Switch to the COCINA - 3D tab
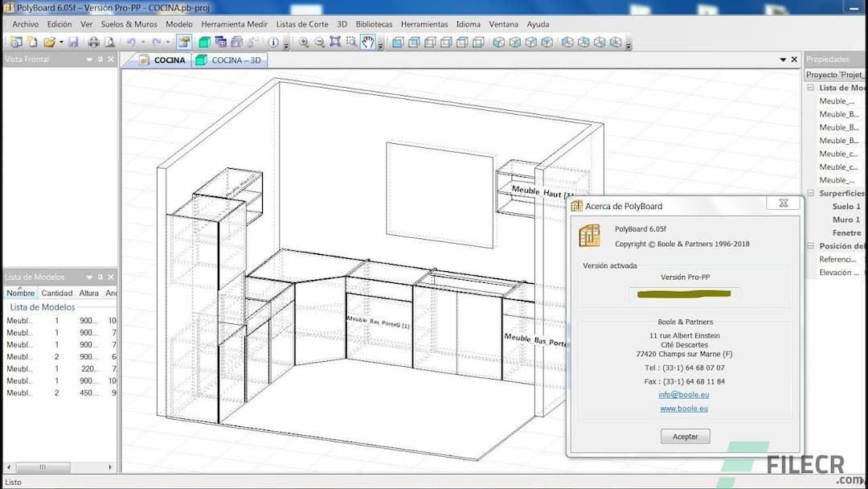This screenshot has width=868, height=489. coord(230,60)
